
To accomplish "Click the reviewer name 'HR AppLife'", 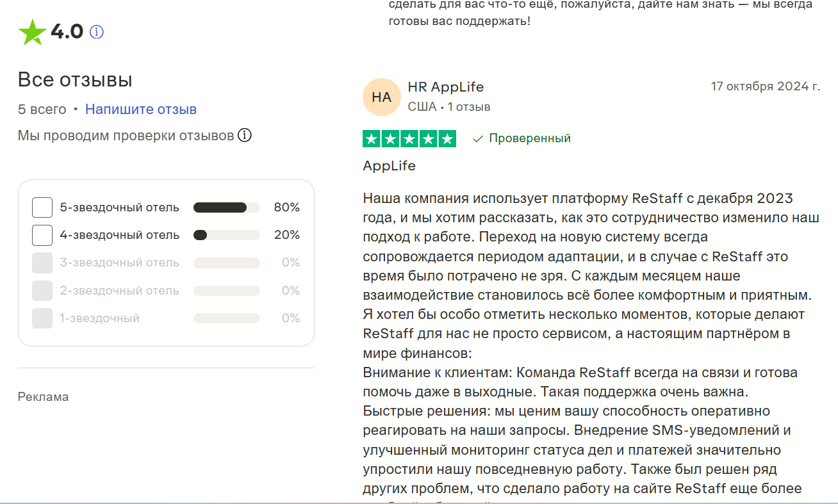I will (x=447, y=86).
